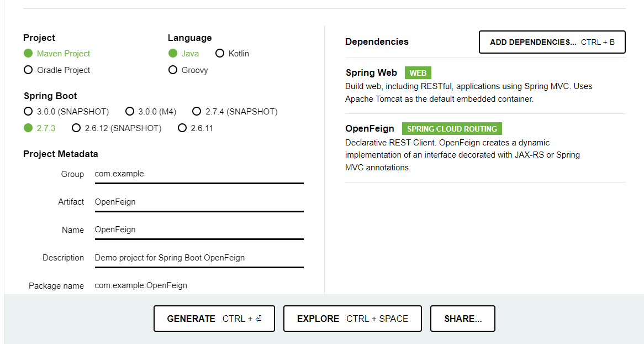Open the ADD DEPENDENCIES dialog

point(551,41)
